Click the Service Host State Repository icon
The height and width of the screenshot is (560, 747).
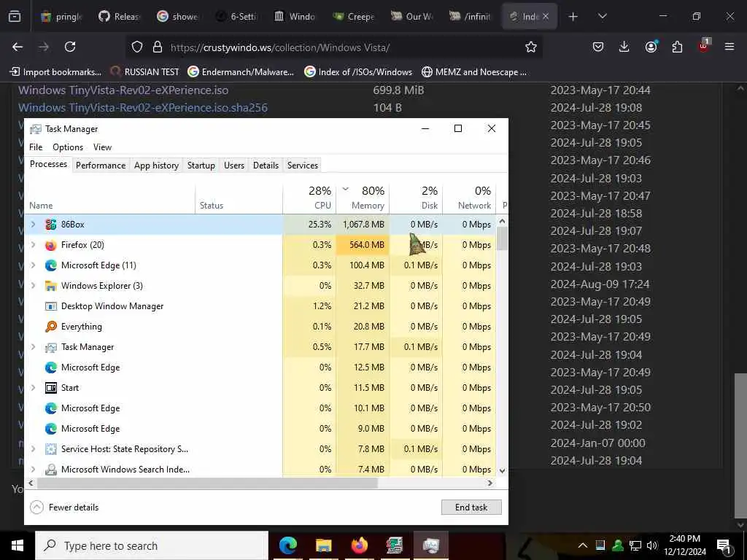50,449
